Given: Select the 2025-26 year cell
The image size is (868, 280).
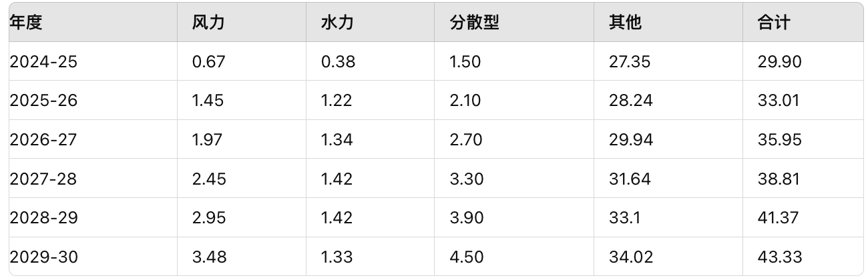Looking at the screenshot, I should point(43,101).
